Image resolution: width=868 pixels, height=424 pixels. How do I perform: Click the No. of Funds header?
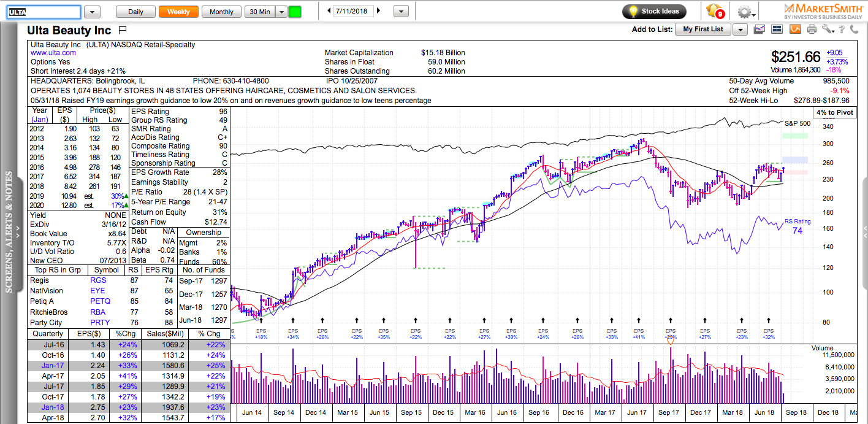coord(204,270)
